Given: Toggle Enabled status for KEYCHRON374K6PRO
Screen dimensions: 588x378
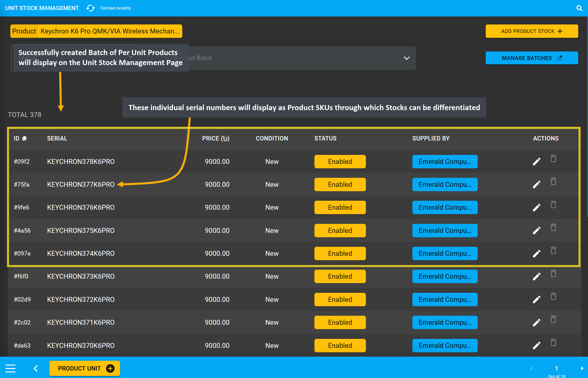Looking at the screenshot, I should [340, 253].
